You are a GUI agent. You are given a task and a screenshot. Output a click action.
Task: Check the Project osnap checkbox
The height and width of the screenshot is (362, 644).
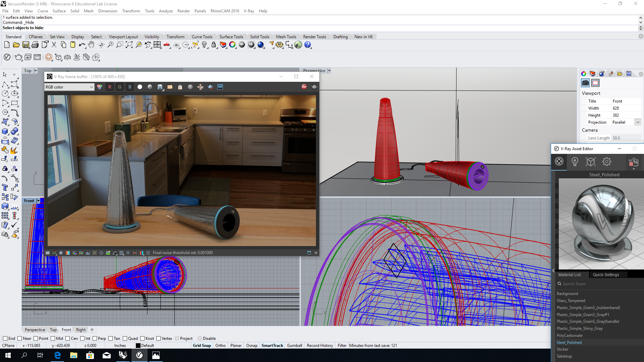(x=177, y=339)
